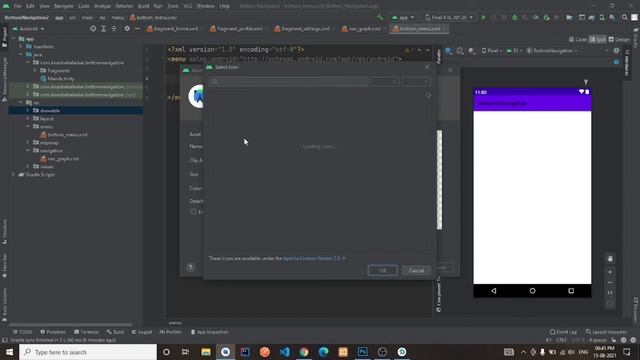The height and width of the screenshot is (360, 640).
Task: Expand Gradle Scripts node
Action: coord(14,174)
